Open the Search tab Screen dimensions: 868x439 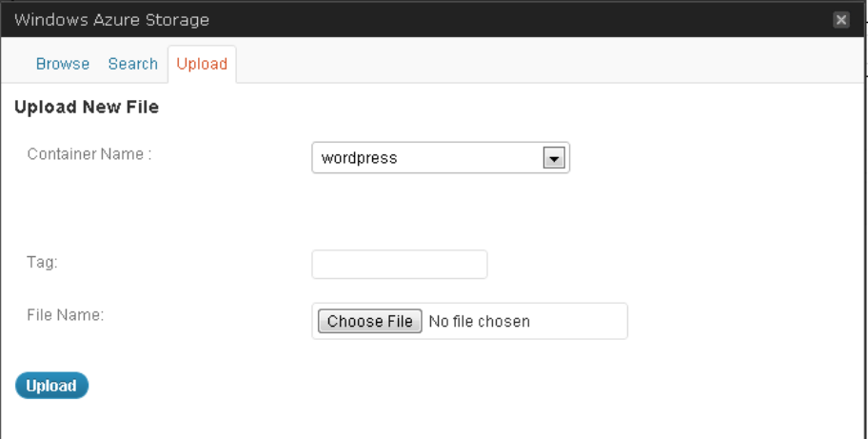tap(132, 64)
